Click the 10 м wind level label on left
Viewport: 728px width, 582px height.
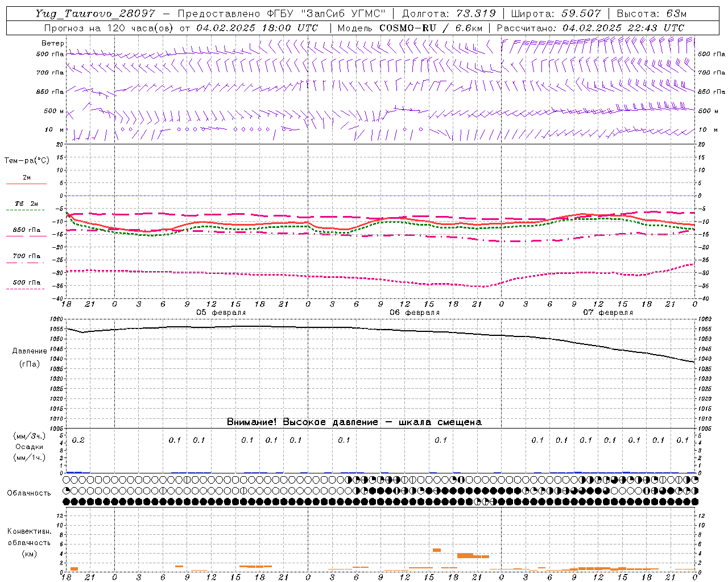tap(55, 130)
